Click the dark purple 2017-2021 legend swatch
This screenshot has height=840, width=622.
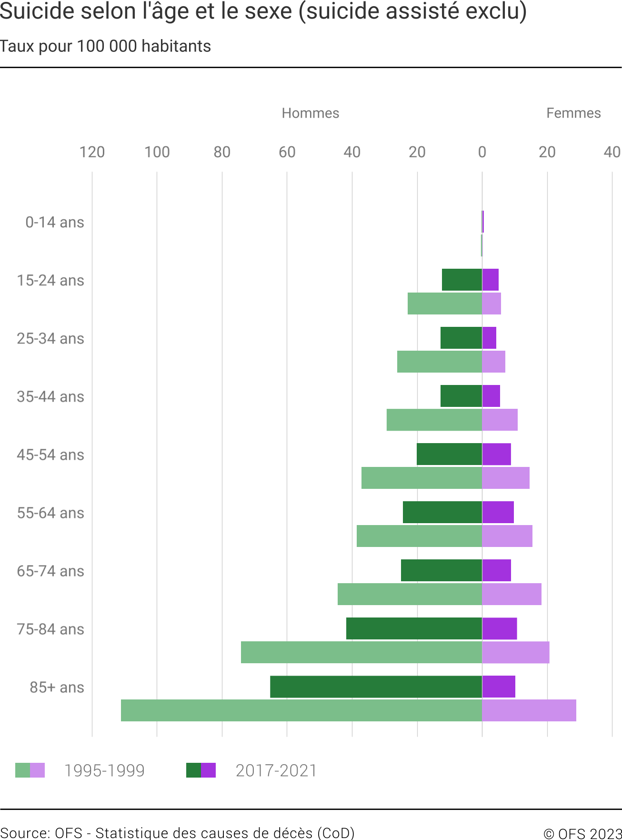pos(209,770)
